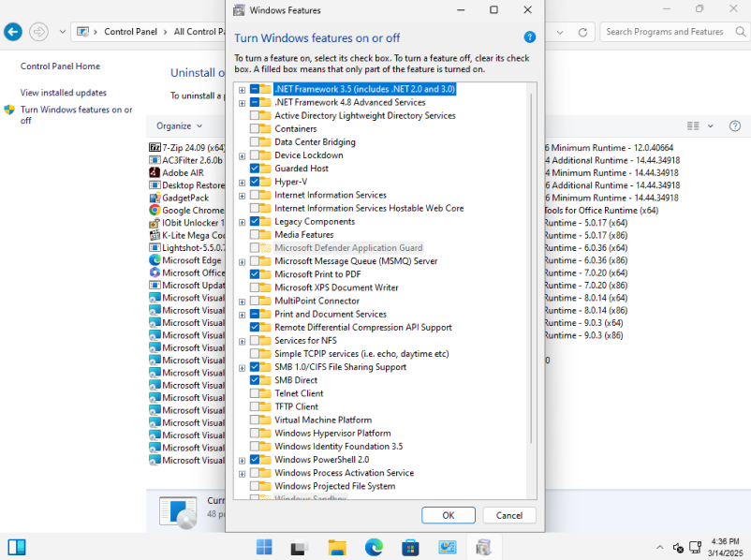
Task: Open Task View from the taskbar
Action: coord(301,547)
